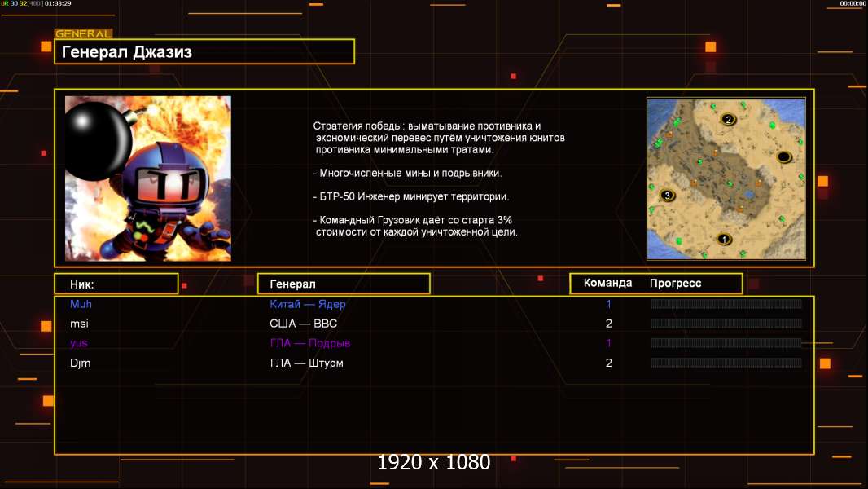This screenshot has height=489, width=868.
Task: Click msi's loading progress bar
Action: (x=726, y=324)
